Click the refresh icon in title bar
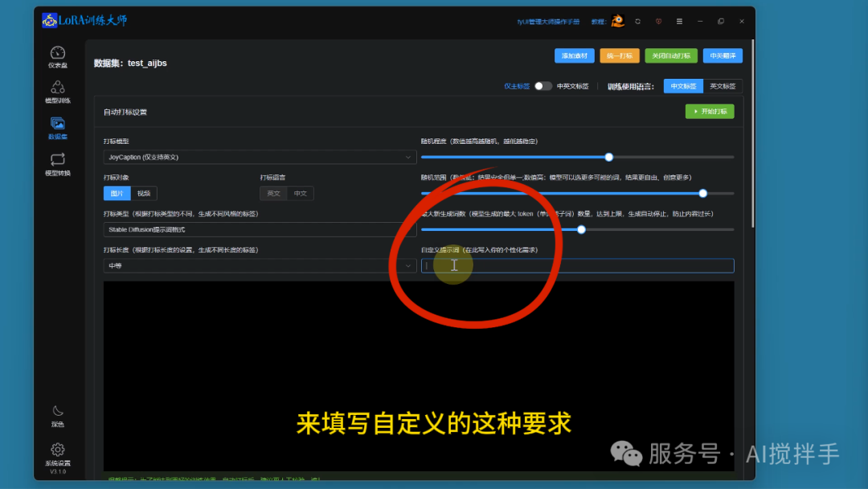Viewport: 868px width, 489px height. (x=637, y=21)
